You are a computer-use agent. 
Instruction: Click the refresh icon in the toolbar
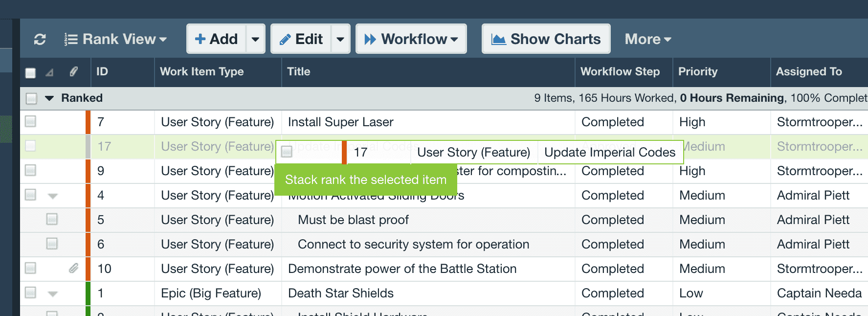click(x=40, y=39)
